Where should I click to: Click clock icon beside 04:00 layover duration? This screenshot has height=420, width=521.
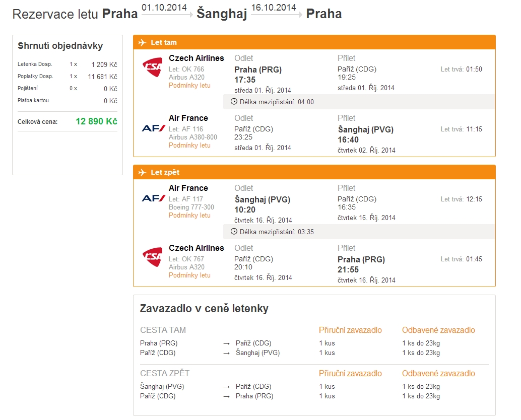coord(233,102)
